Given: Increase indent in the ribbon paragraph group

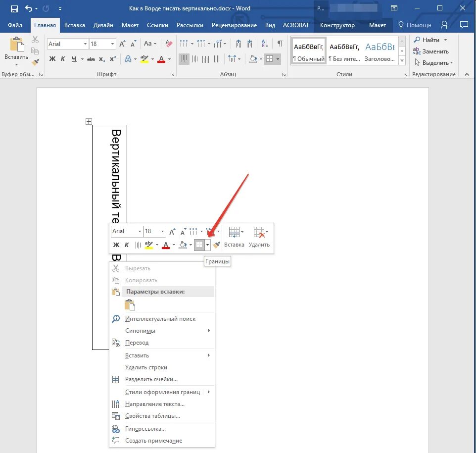Looking at the screenshot, I should [x=249, y=44].
